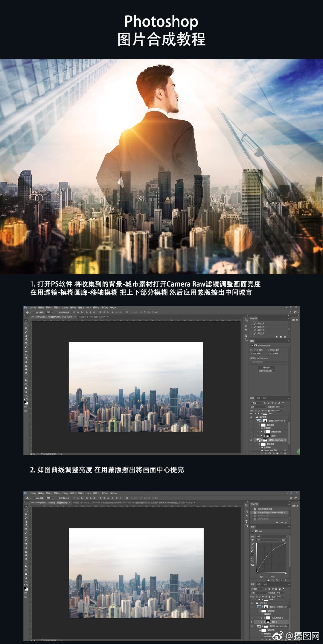Delete history state with trash icon, first screenshot
323x644 pixels.
[285, 337]
